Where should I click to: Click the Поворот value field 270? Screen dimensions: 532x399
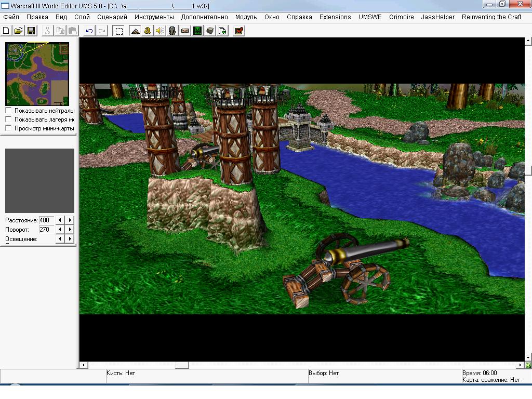coord(46,229)
